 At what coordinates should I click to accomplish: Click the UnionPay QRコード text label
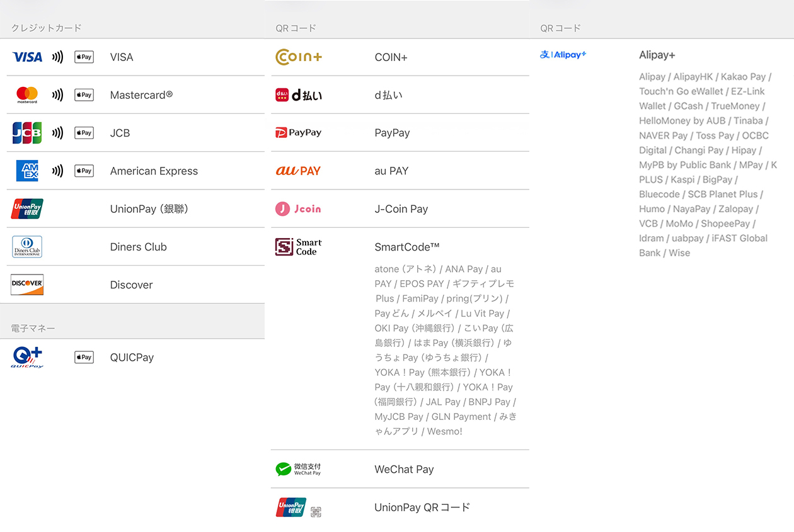tap(423, 507)
